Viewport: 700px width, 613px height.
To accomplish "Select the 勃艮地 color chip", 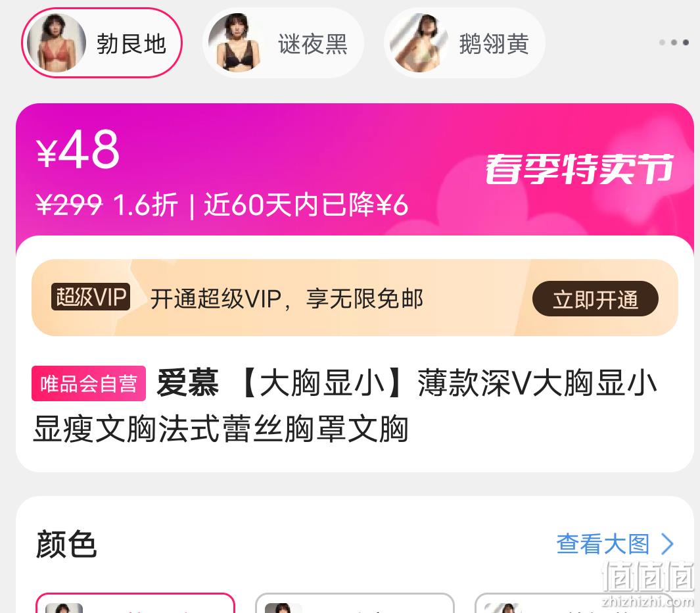I will pos(102,43).
